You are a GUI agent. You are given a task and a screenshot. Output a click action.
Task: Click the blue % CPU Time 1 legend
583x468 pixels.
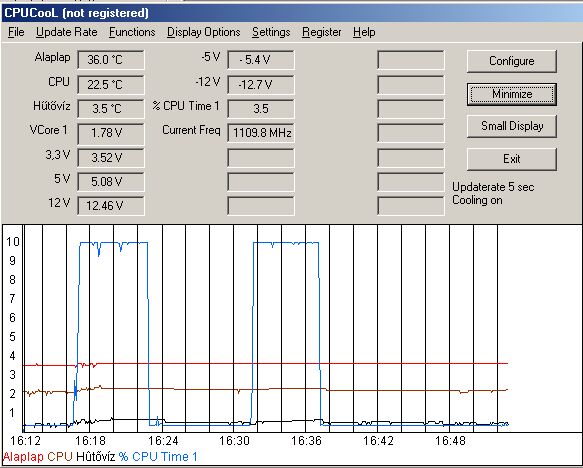[158, 457]
